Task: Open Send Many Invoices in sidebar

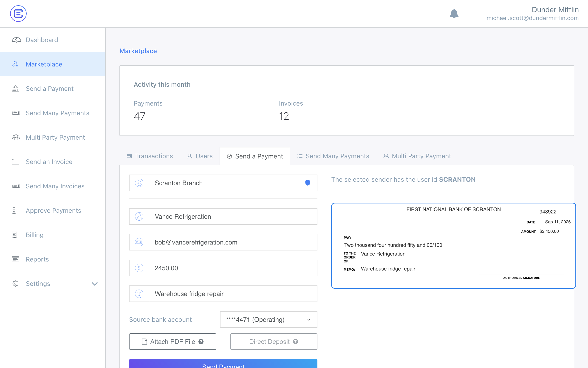Action: [53, 186]
